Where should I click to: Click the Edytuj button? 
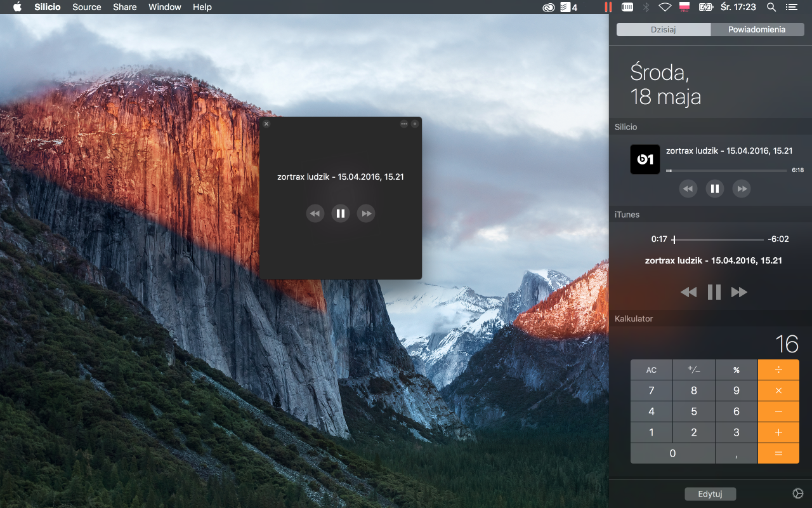click(710, 494)
